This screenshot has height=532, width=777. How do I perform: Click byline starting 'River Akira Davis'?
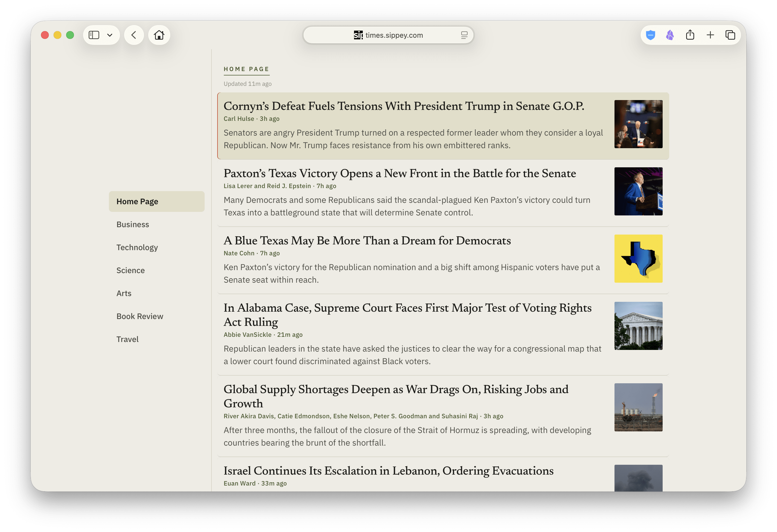pos(363,416)
